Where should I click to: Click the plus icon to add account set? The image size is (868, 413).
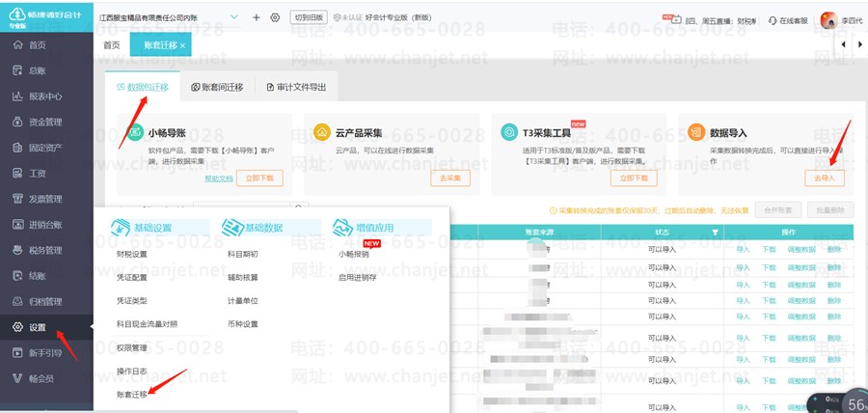click(256, 17)
